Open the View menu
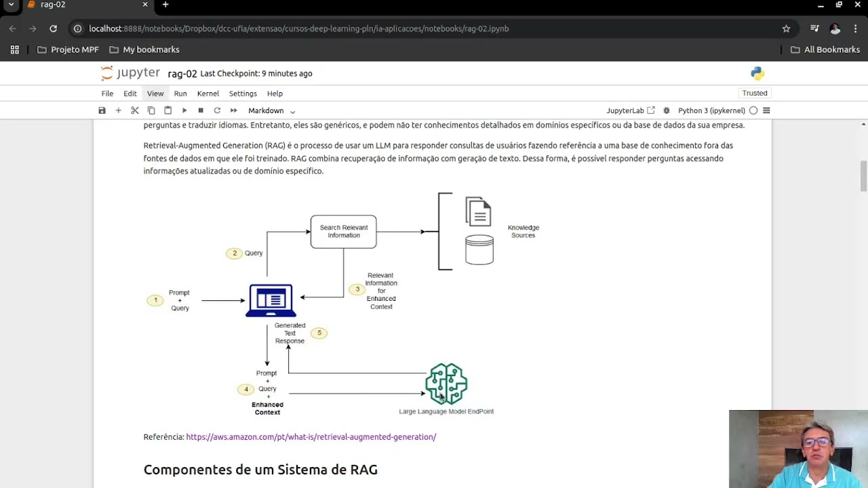 point(155,94)
